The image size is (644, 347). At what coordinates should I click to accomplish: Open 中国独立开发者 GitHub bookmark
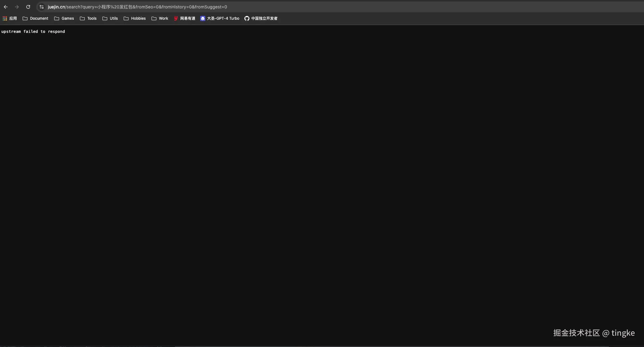tap(261, 18)
